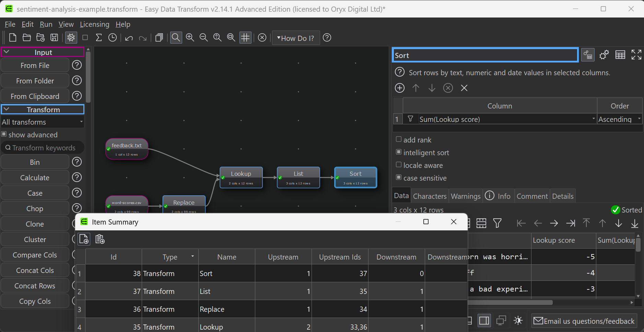Click the brightness theme sun icon
This screenshot has height=332, width=644.
coord(518,321)
